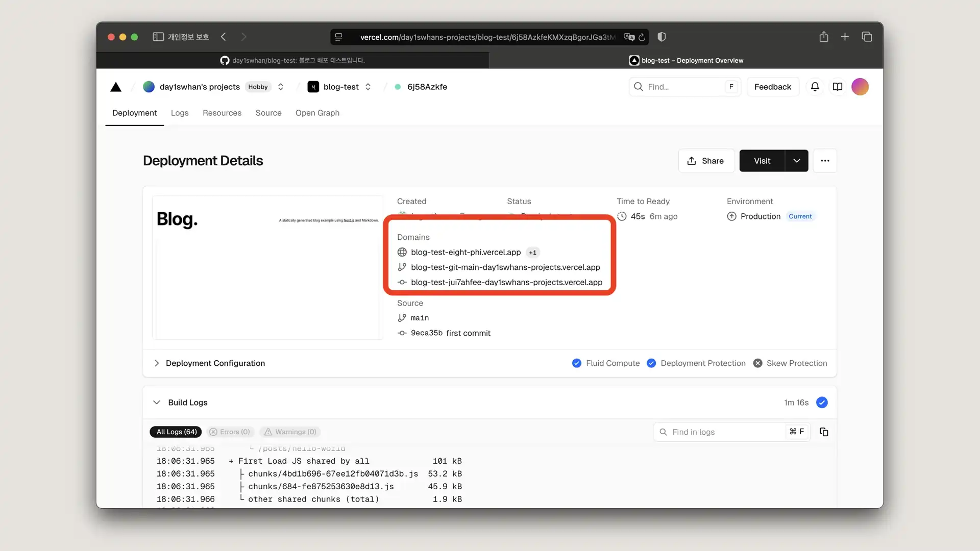The height and width of the screenshot is (551, 980).
Task: Click the blog-test project icon
Action: point(313,87)
